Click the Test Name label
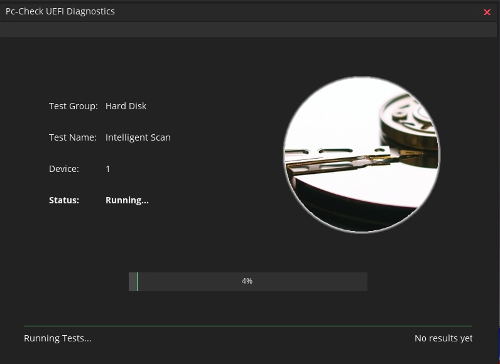This screenshot has width=500, height=364. pyautogui.click(x=73, y=137)
